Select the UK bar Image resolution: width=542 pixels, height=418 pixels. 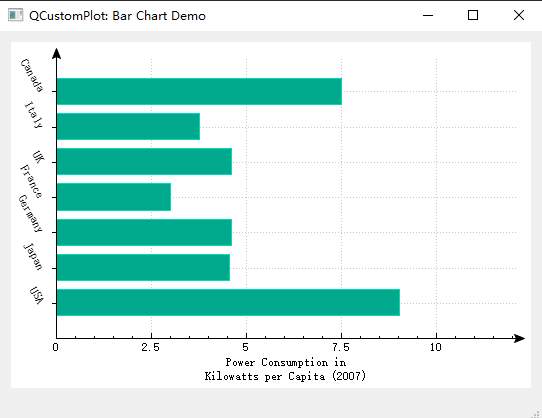tap(144, 161)
